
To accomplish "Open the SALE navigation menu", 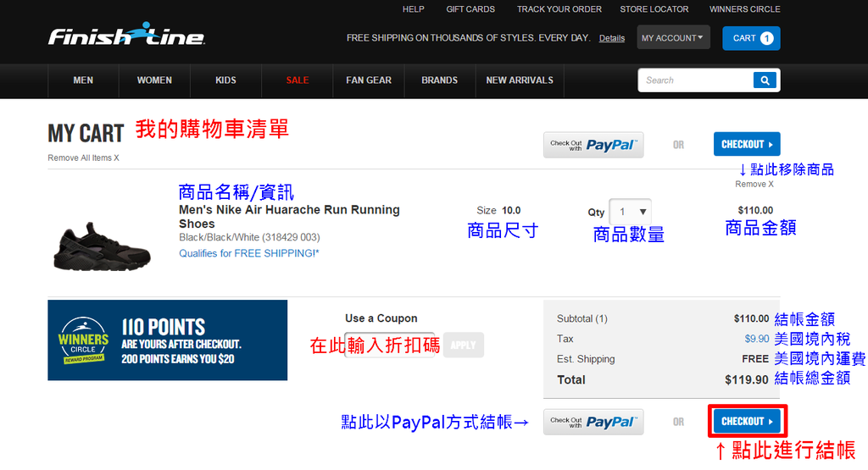I will point(298,80).
